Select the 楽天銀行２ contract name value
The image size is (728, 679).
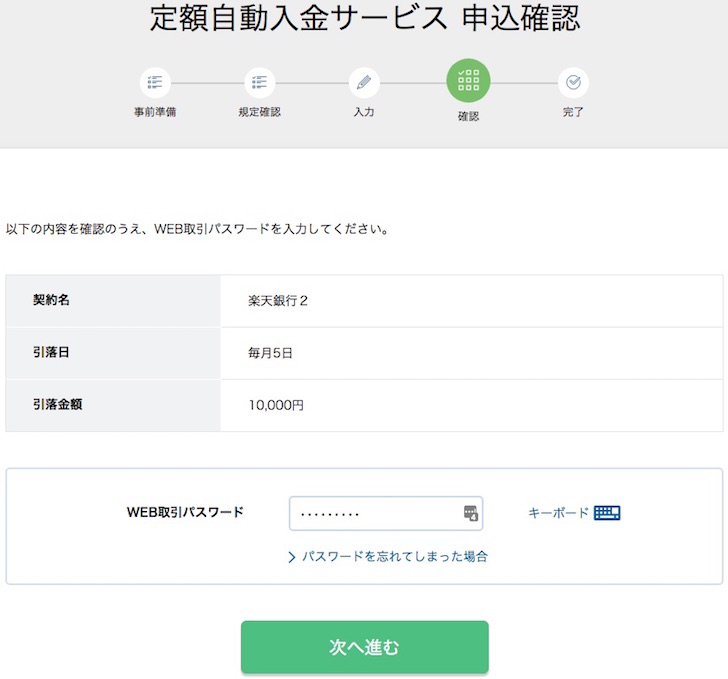(x=278, y=301)
